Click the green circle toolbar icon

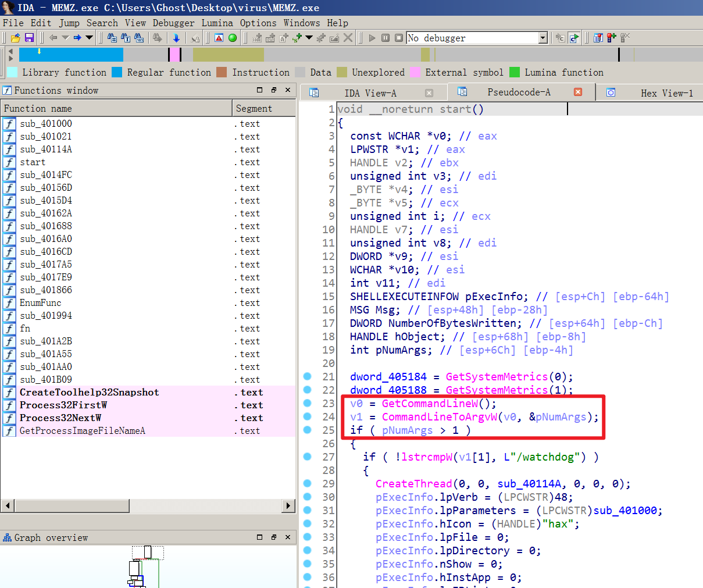coord(233,38)
